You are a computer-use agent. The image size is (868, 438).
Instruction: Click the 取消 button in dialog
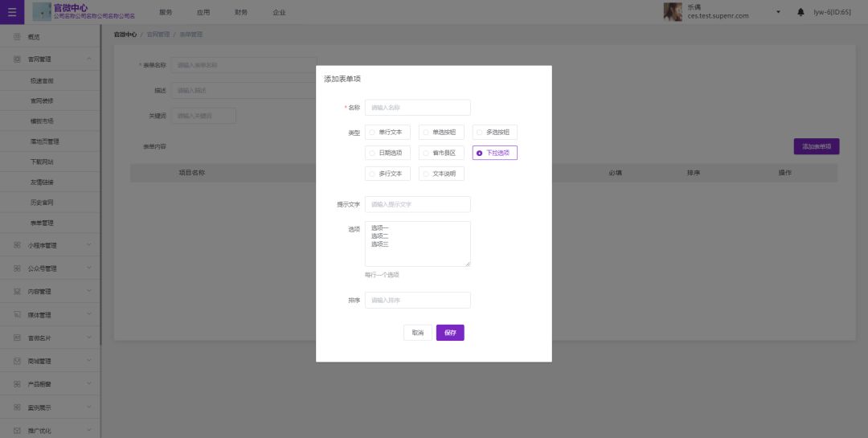(x=417, y=333)
